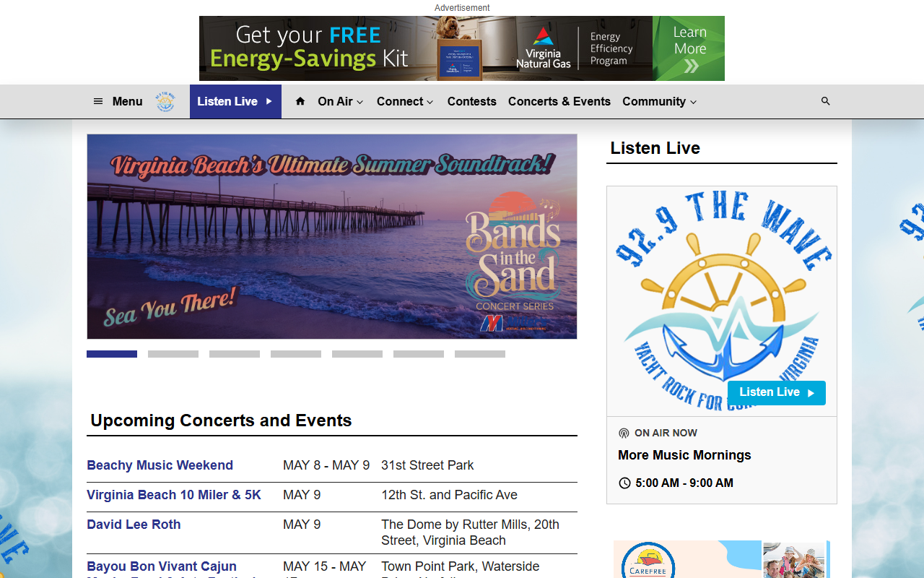Click the Menu label in navbar
The image size is (924, 578).
click(x=128, y=101)
